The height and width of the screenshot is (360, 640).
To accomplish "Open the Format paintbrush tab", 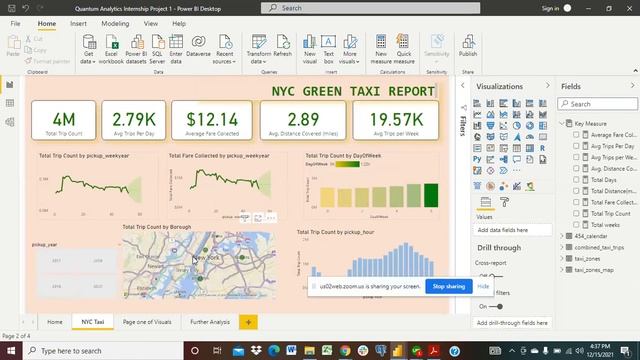I will pyautogui.click(x=504, y=202).
